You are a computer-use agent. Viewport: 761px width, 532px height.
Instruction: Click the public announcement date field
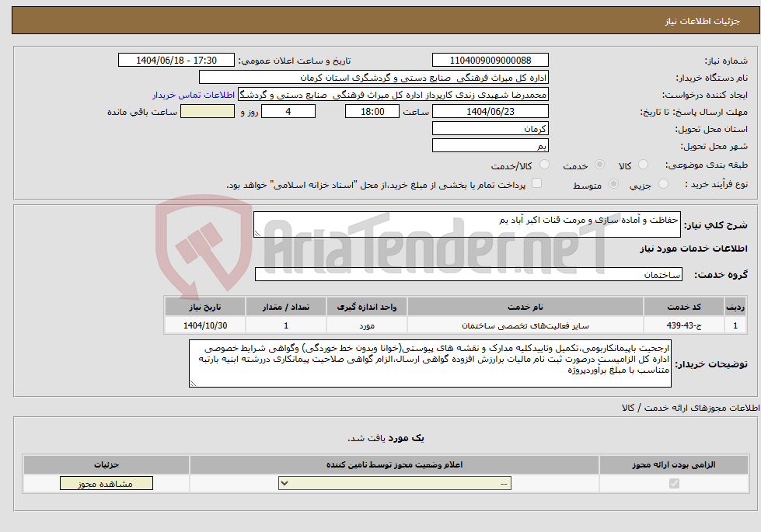pos(176,59)
